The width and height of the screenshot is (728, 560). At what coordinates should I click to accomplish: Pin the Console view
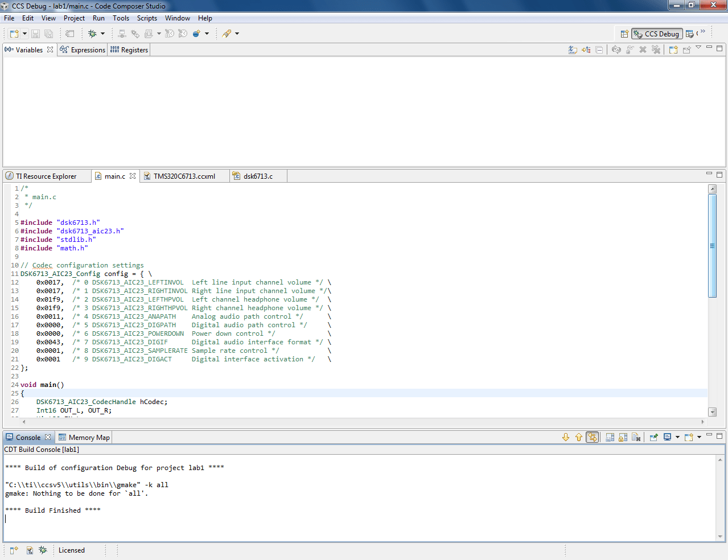654,437
